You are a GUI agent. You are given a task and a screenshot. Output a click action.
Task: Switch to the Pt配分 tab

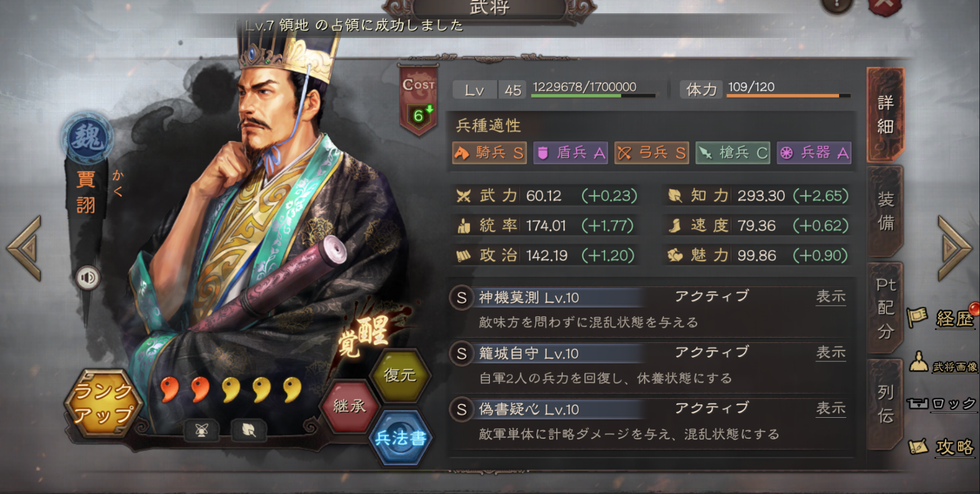pyautogui.click(x=886, y=308)
